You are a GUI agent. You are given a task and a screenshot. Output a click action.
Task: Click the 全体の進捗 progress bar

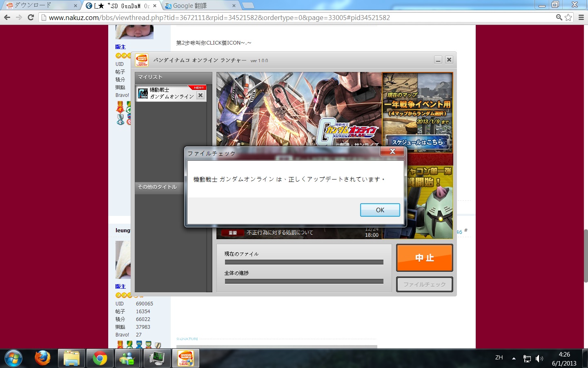(x=304, y=281)
